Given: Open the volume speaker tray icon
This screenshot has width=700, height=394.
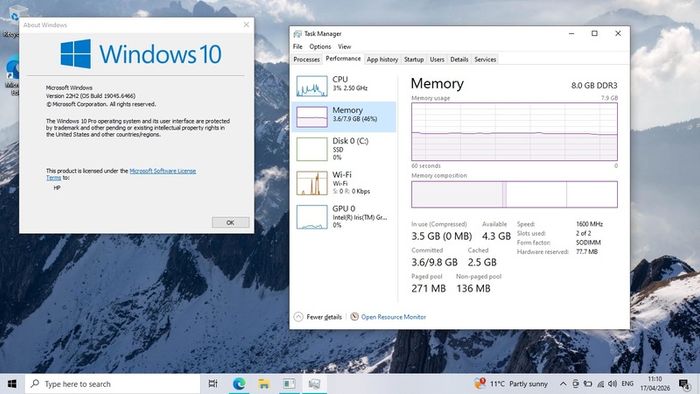Looking at the screenshot, I should [612, 384].
